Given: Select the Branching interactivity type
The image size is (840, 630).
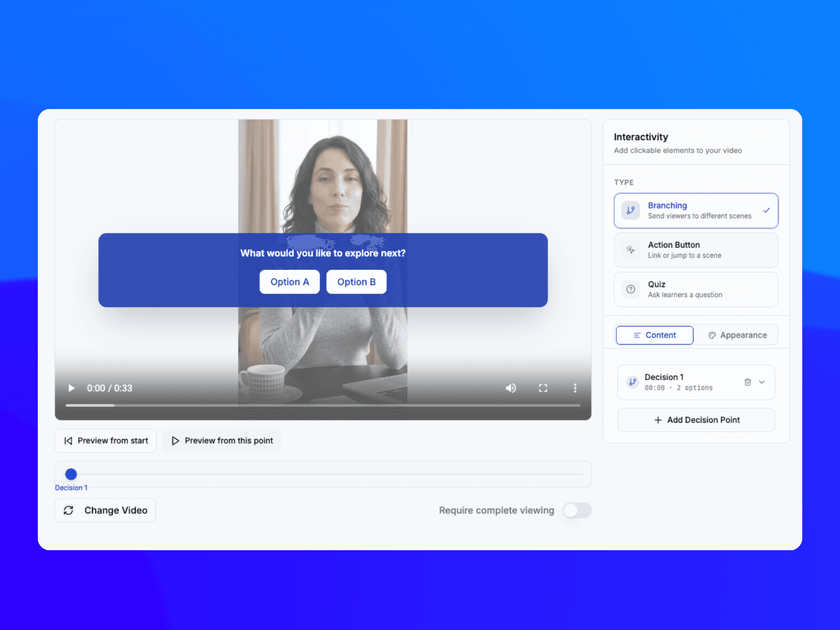Looking at the screenshot, I should click(696, 211).
